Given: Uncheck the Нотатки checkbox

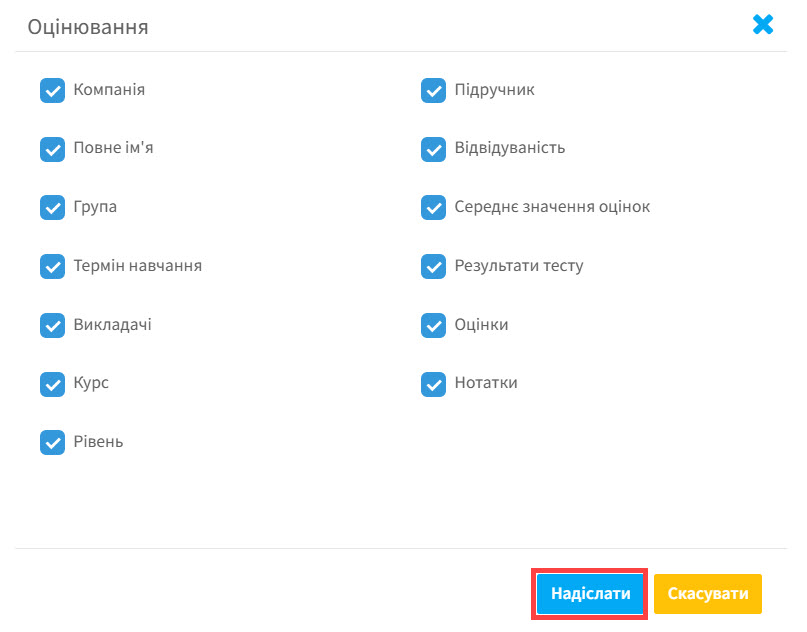Looking at the screenshot, I should [x=433, y=384].
